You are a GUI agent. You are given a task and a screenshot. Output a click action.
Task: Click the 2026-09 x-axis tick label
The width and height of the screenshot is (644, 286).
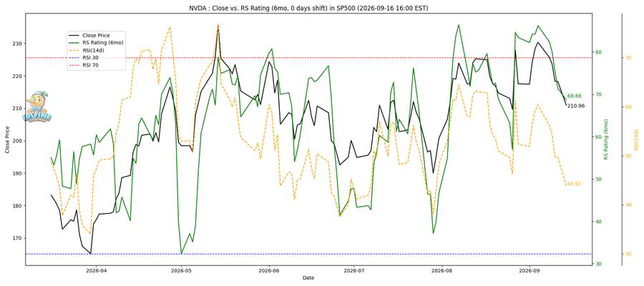coord(530,270)
